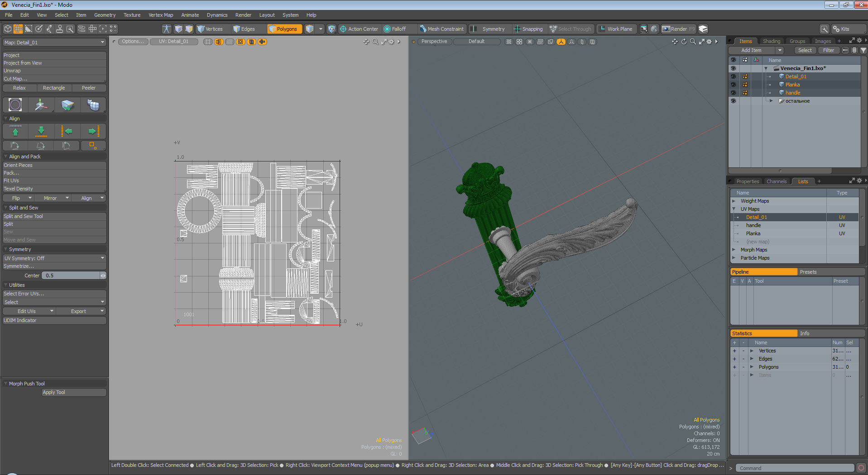Click the Peeler button

pyautogui.click(x=89, y=88)
